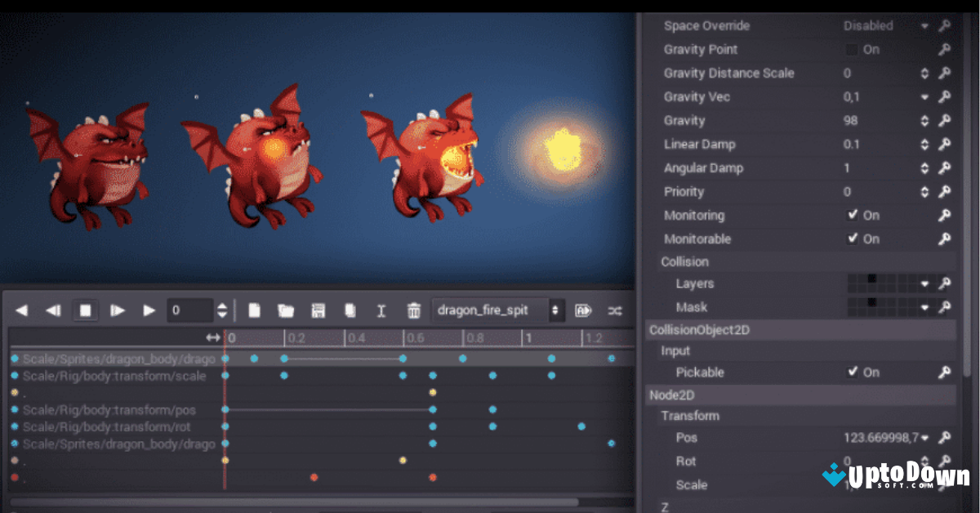Screen dimensions: 980x513
Task: Duplicate the current animation
Action: point(350,310)
